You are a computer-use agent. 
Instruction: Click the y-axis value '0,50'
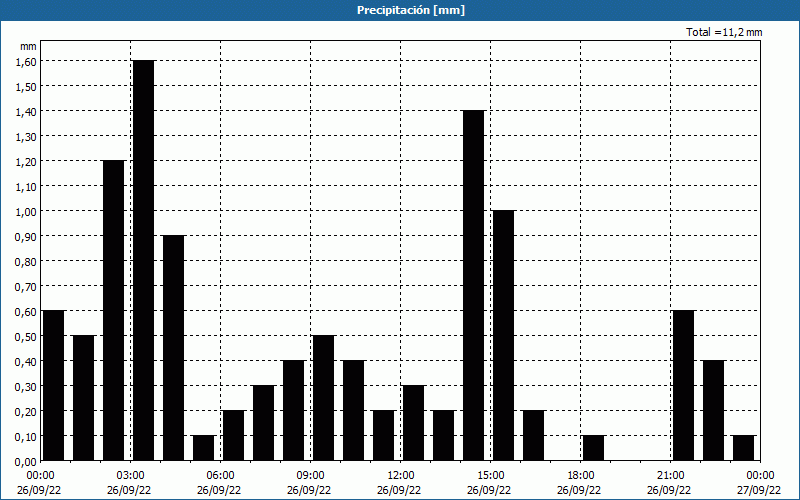(x=26, y=336)
